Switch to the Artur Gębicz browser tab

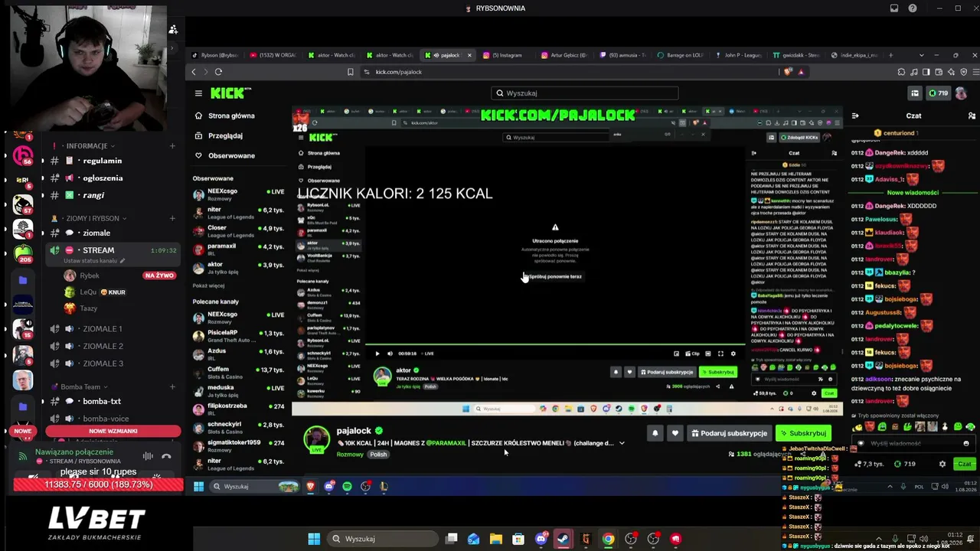click(565, 55)
